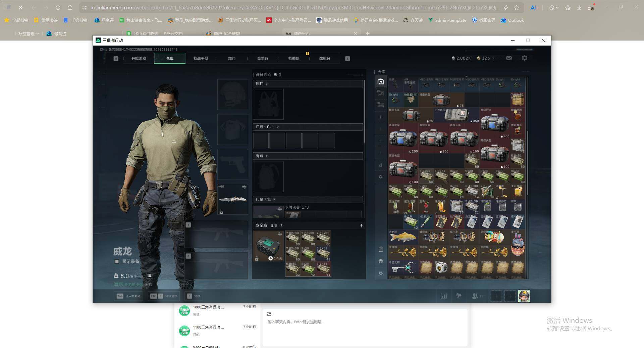This screenshot has height=348, width=644.
Task: Open the 特勤处 tab
Action: coord(294,59)
